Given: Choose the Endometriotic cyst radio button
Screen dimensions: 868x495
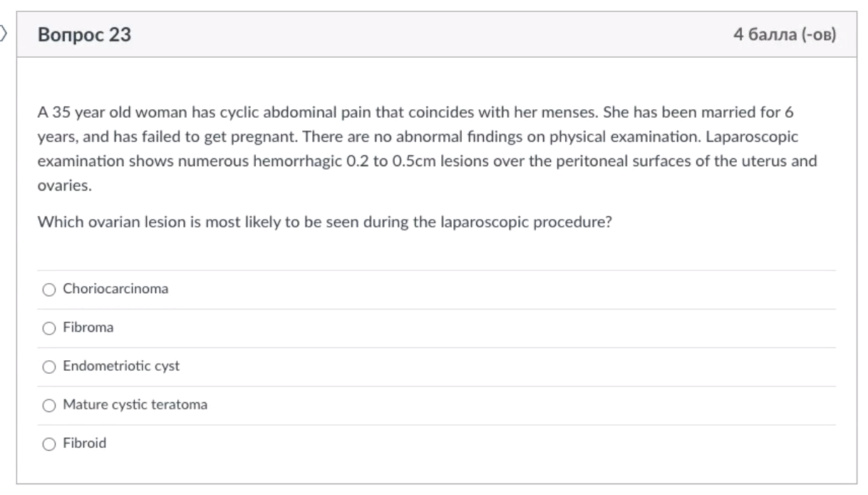Looking at the screenshot, I should pos(48,367).
